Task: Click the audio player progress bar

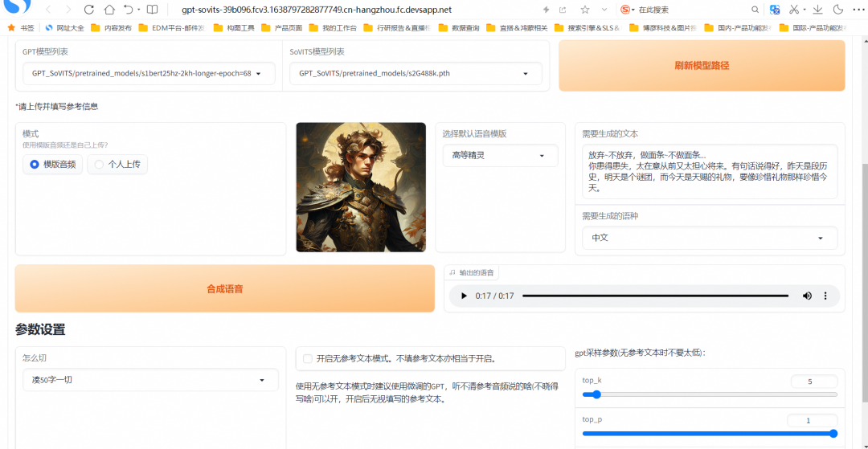Action: point(656,296)
